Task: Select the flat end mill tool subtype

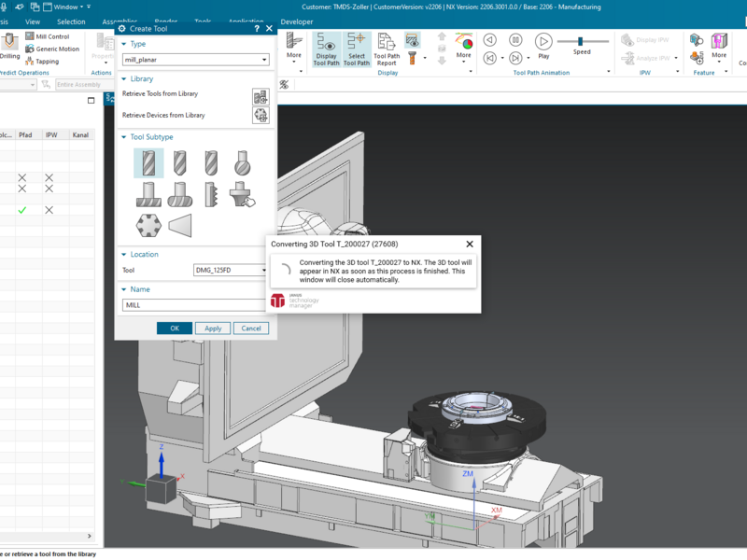Action: (x=148, y=162)
